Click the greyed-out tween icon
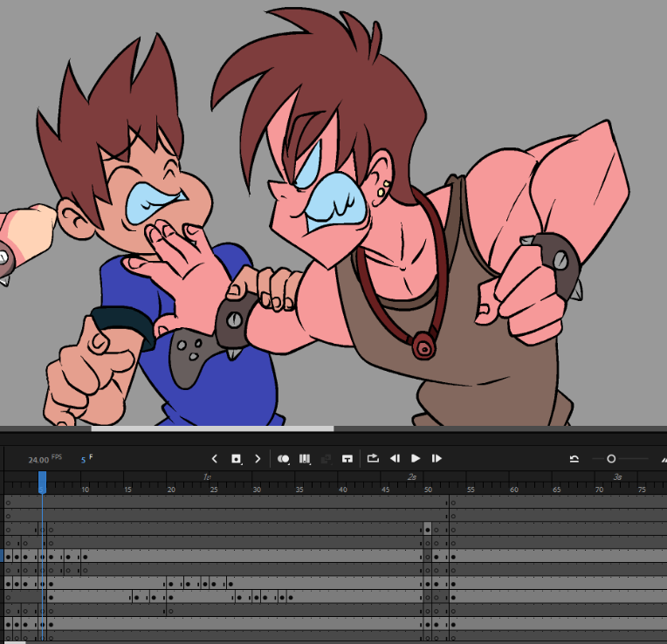Image resolution: width=667 pixels, height=644 pixels. click(326, 459)
